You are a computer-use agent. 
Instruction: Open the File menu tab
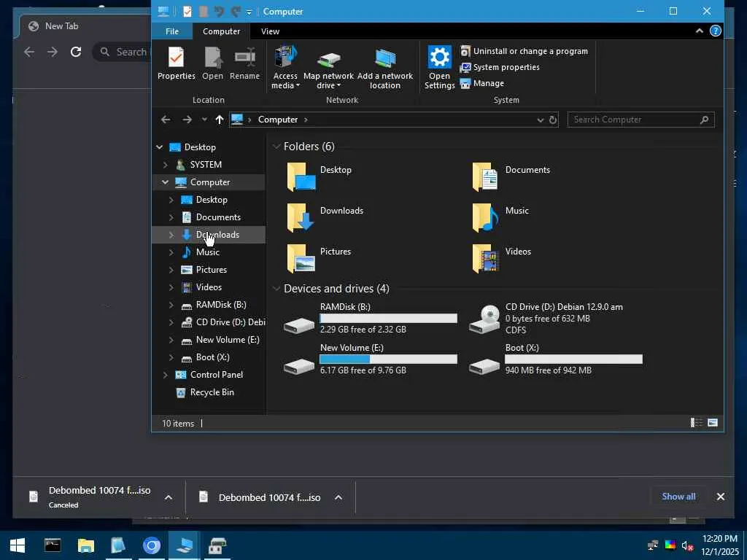pos(172,31)
